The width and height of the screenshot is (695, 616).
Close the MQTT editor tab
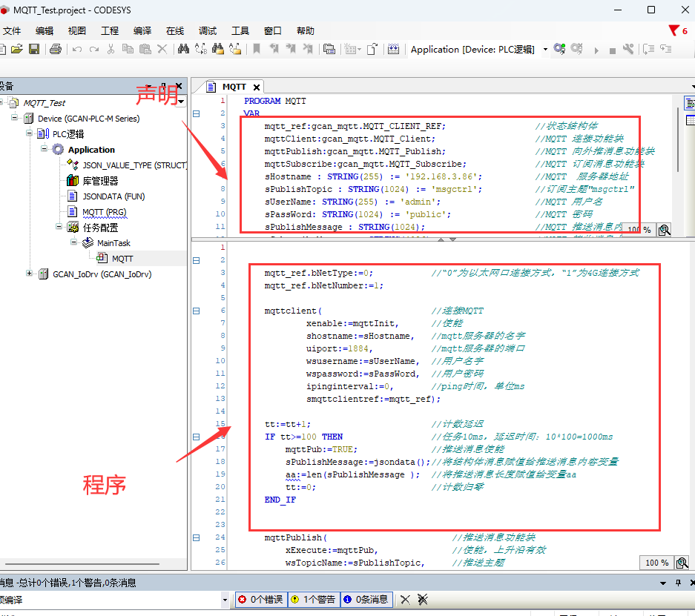pos(257,87)
